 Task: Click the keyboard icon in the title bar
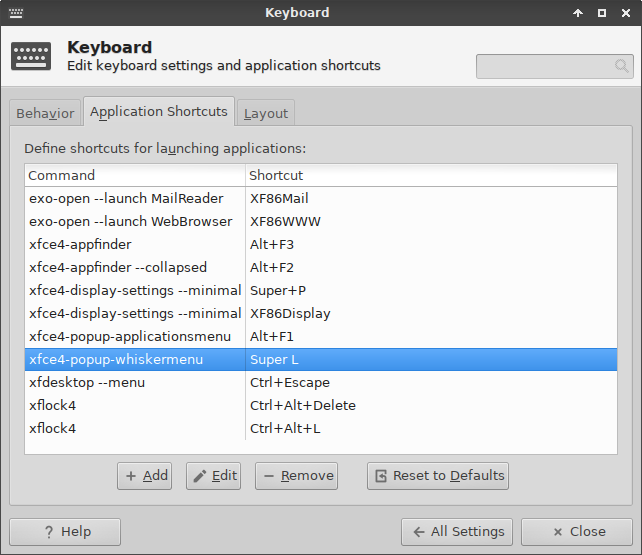pos(15,13)
